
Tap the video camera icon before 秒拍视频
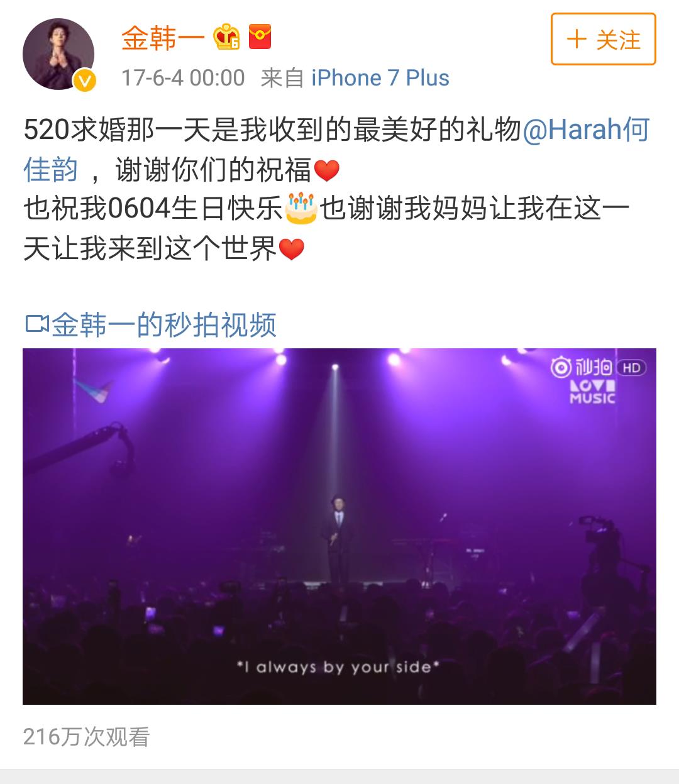36,324
